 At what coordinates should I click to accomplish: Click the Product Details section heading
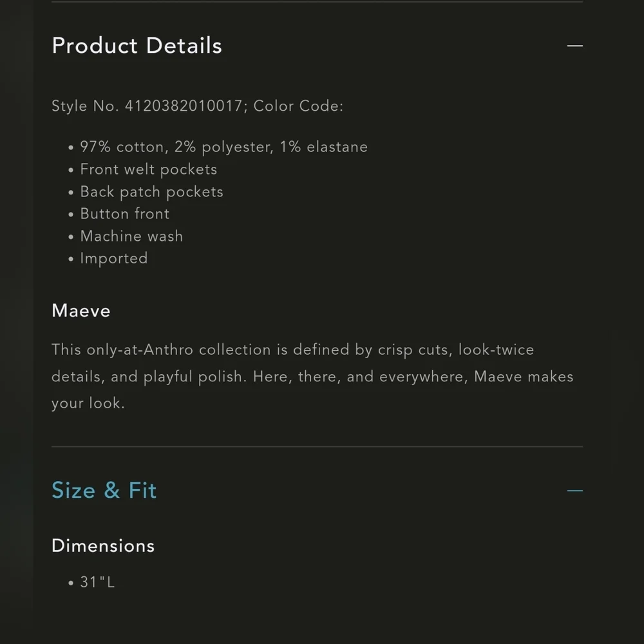coord(137,46)
